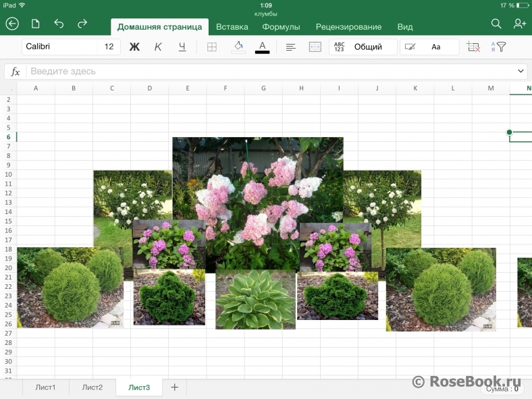
Task: Redo the last action
Action: coord(82,24)
